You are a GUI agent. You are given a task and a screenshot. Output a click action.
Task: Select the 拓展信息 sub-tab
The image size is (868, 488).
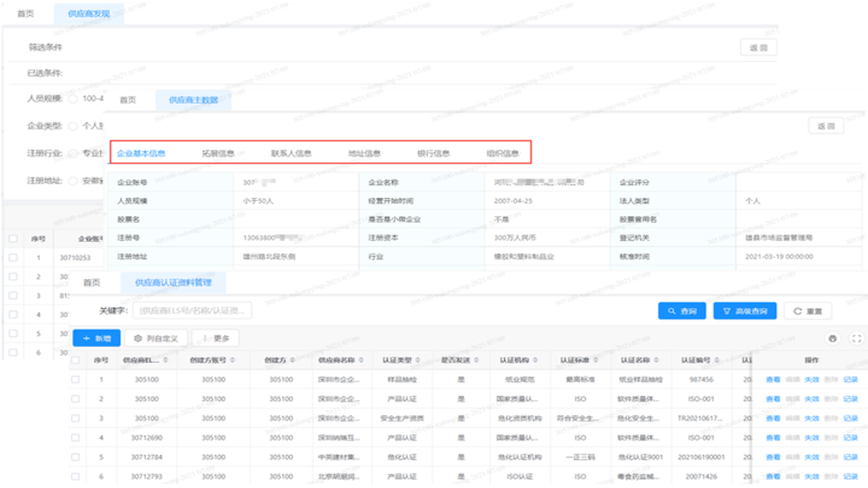point(218,153)
